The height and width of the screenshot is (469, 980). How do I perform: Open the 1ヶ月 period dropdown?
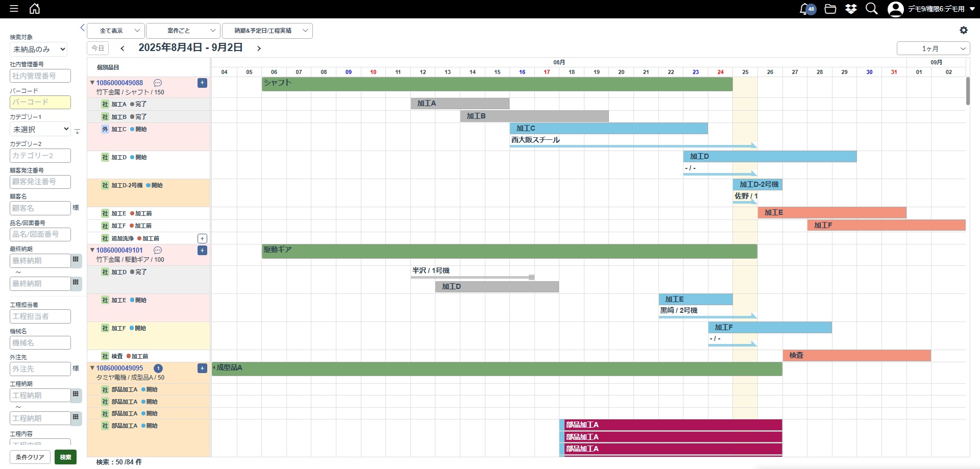tap(933, 48)
